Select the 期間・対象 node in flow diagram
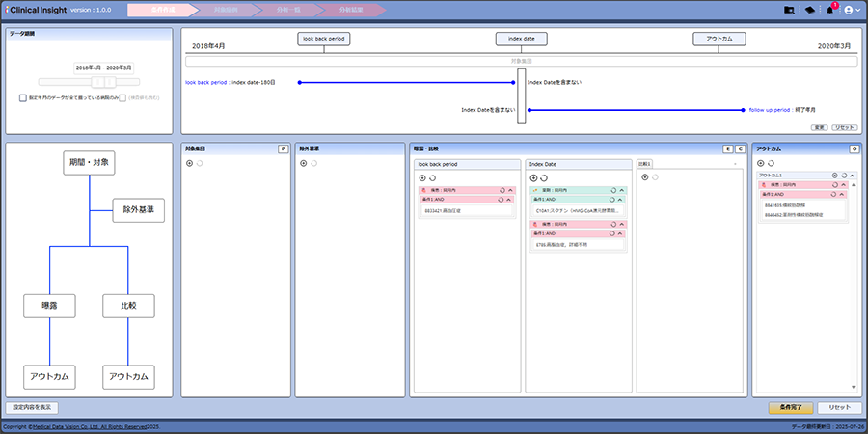Screen dimensions: 868x434 89,163
